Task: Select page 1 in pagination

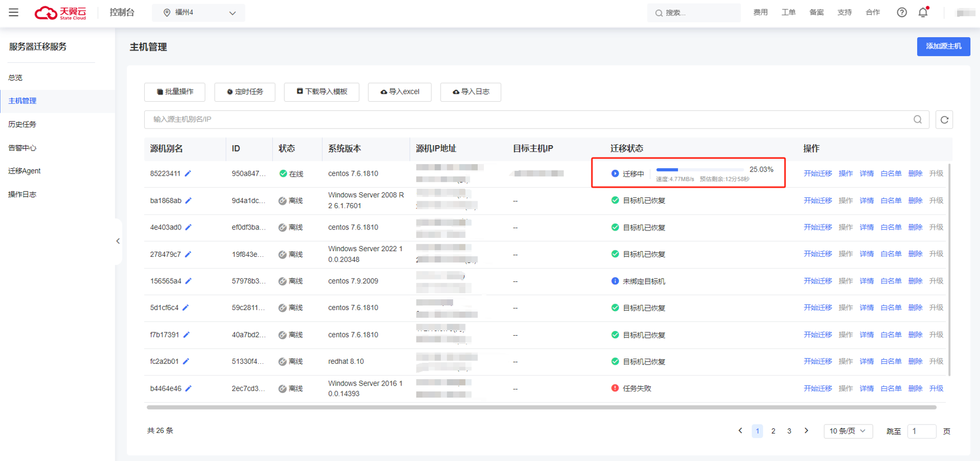Action: tap(757, 431)
